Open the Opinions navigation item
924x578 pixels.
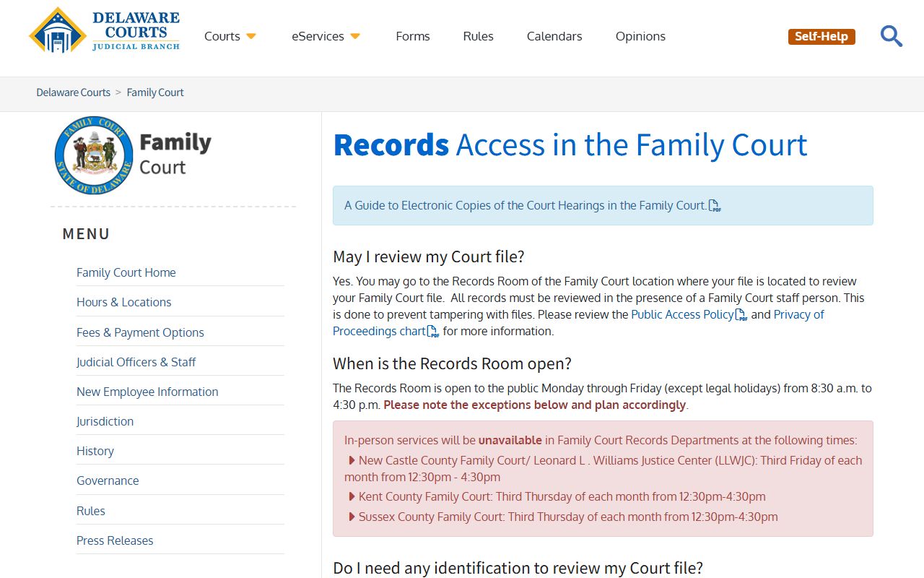point(640,36)
